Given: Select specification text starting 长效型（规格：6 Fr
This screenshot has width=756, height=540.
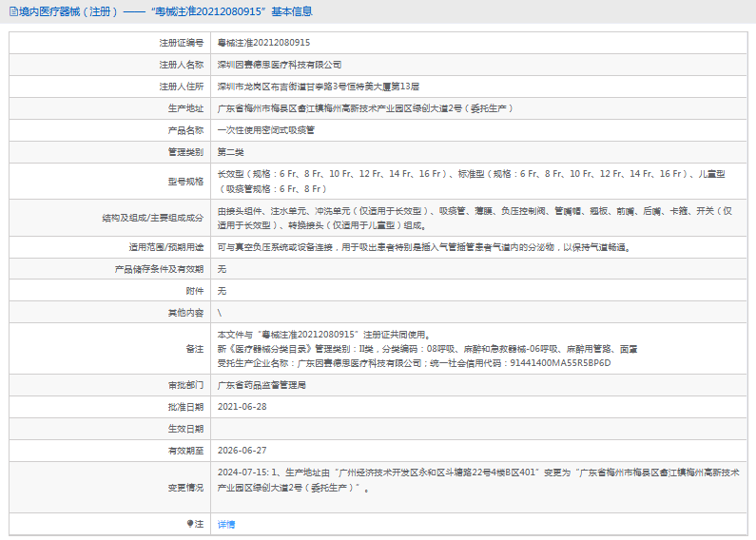Looking at the screenshot, I should pos(471,182).
